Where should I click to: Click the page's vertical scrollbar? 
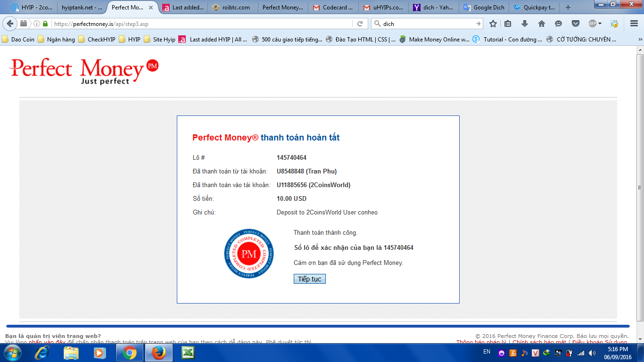(x=640, y=189)
